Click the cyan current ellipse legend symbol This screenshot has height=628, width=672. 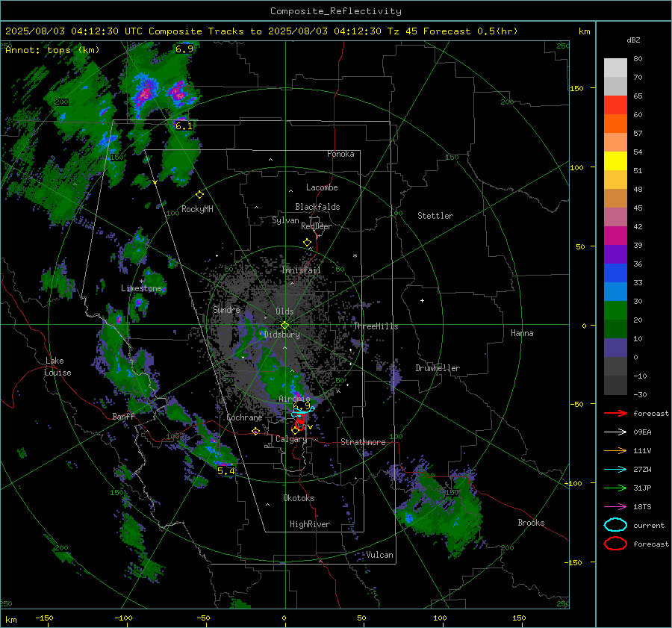615,525
